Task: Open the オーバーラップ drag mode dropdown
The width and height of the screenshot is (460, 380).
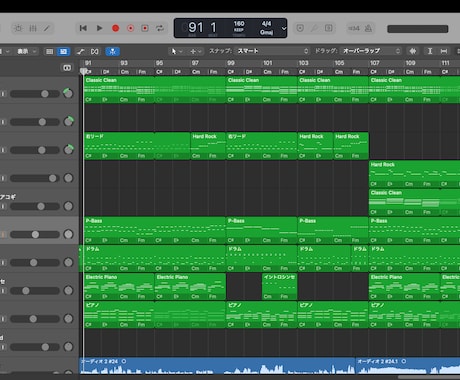Action: [371, 51]
